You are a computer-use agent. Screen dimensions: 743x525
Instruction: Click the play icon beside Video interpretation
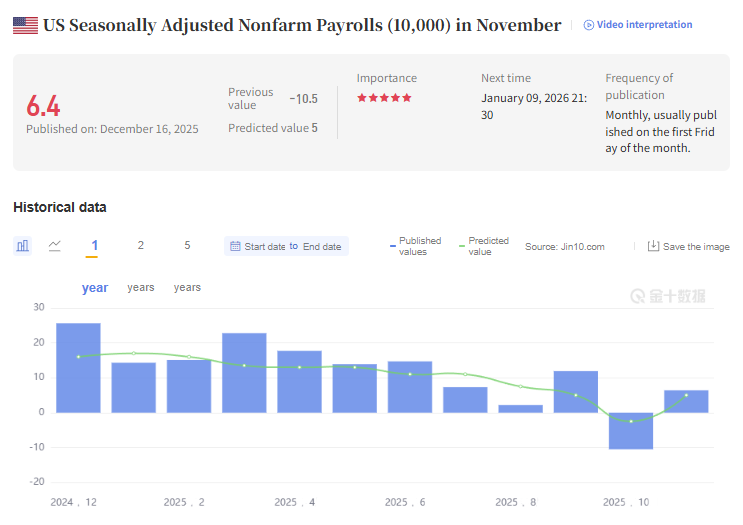click(589, 25)
